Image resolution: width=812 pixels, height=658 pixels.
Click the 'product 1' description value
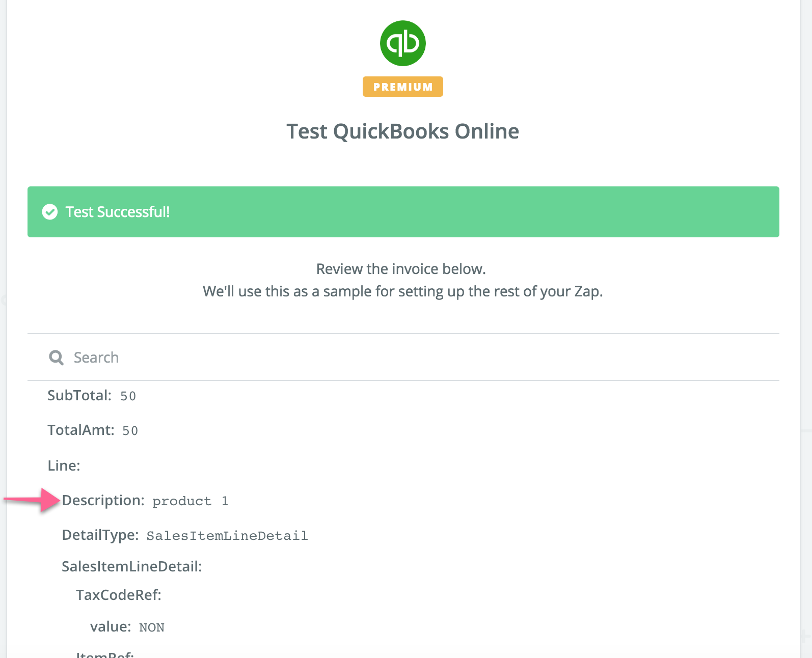tap(190, 501)
